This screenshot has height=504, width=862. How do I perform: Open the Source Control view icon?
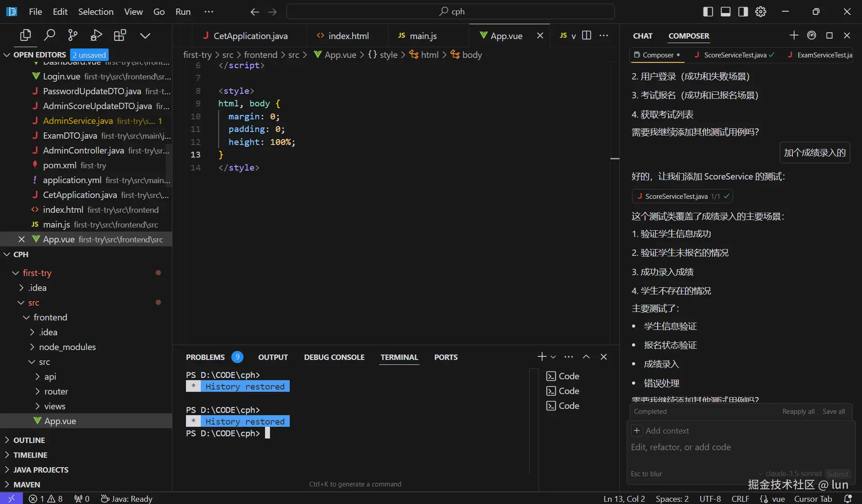click(x=73, y=35)
